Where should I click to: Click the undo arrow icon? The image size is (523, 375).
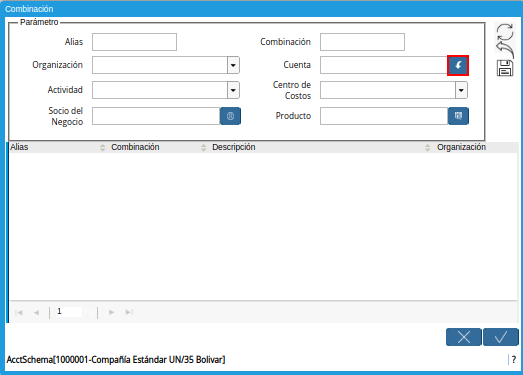coord(505,50)
